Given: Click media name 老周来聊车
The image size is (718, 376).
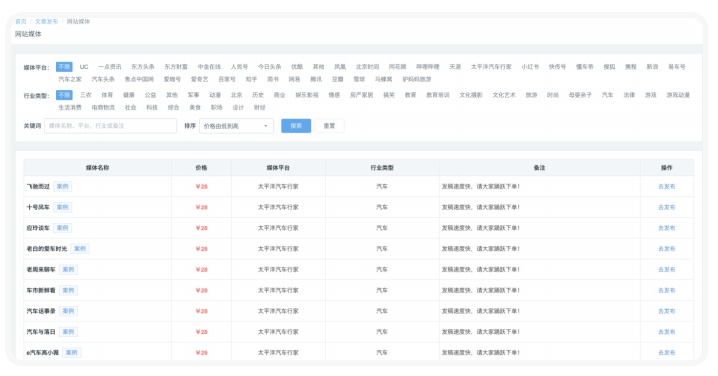Looking at the screenshot, I should (41, 270).
